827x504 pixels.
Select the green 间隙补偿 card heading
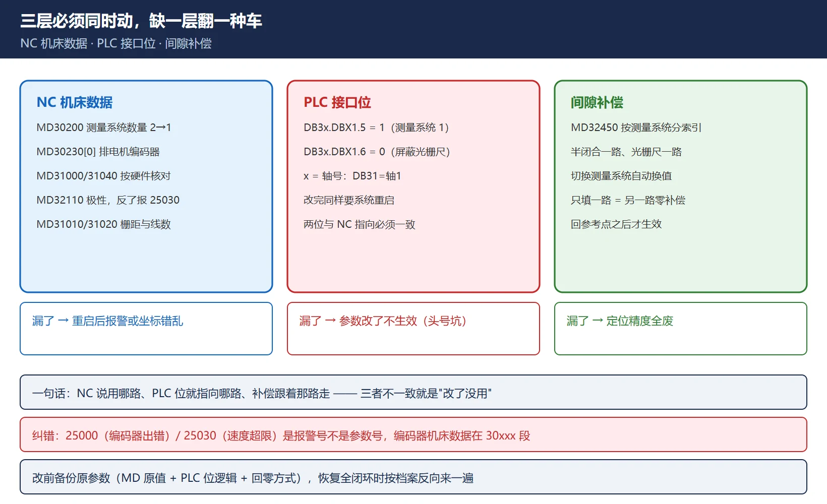597,102
